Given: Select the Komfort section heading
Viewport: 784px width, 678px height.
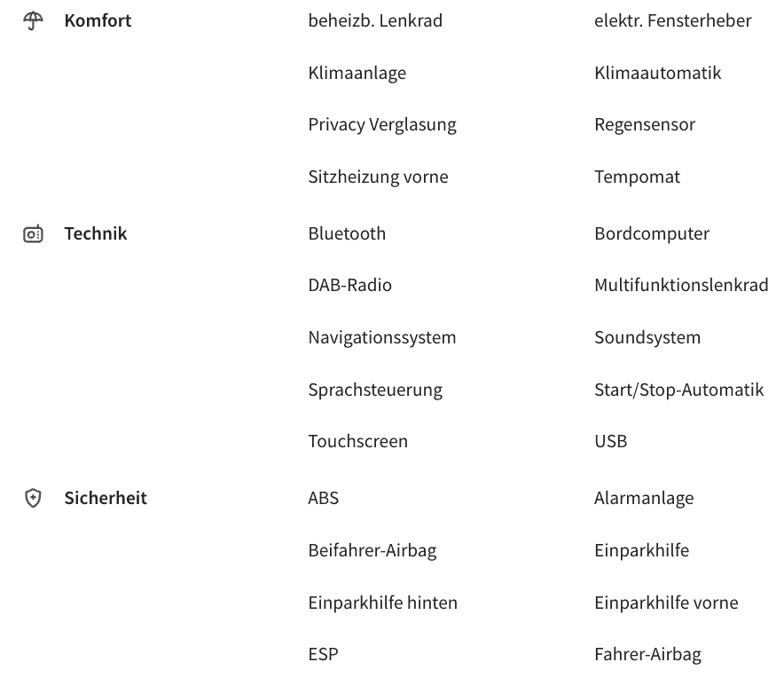Looking at the screenshot, I should [98, 21].
